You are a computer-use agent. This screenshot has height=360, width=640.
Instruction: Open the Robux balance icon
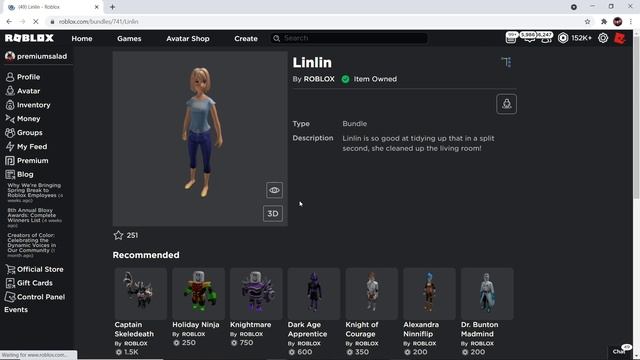[563, 38]
